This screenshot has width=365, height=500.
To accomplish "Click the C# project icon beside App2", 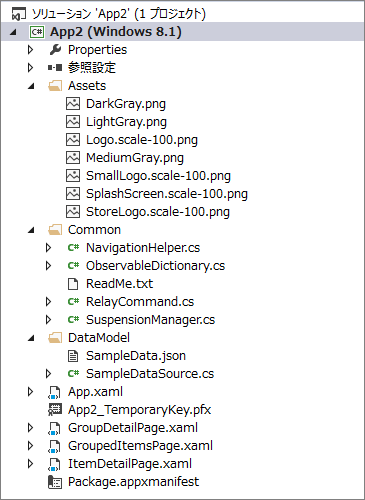I will pyautogui.click(x=37, y=32).
